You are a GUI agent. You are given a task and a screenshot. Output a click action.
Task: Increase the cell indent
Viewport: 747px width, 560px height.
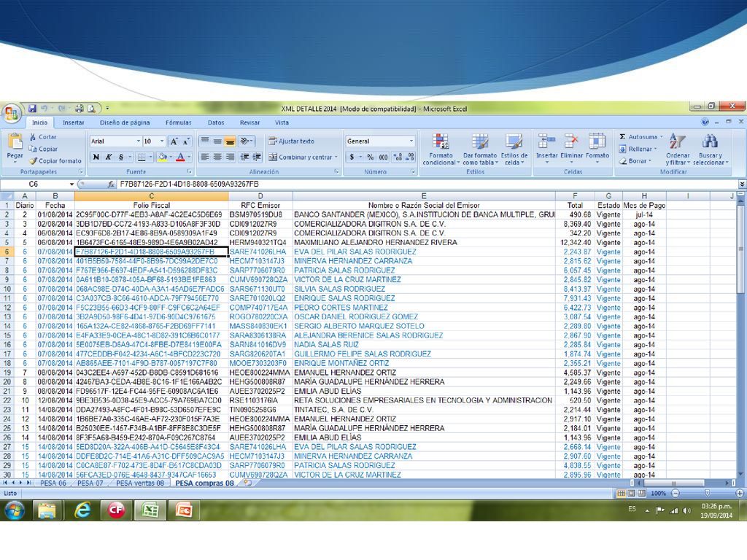(x=257, y=157)
